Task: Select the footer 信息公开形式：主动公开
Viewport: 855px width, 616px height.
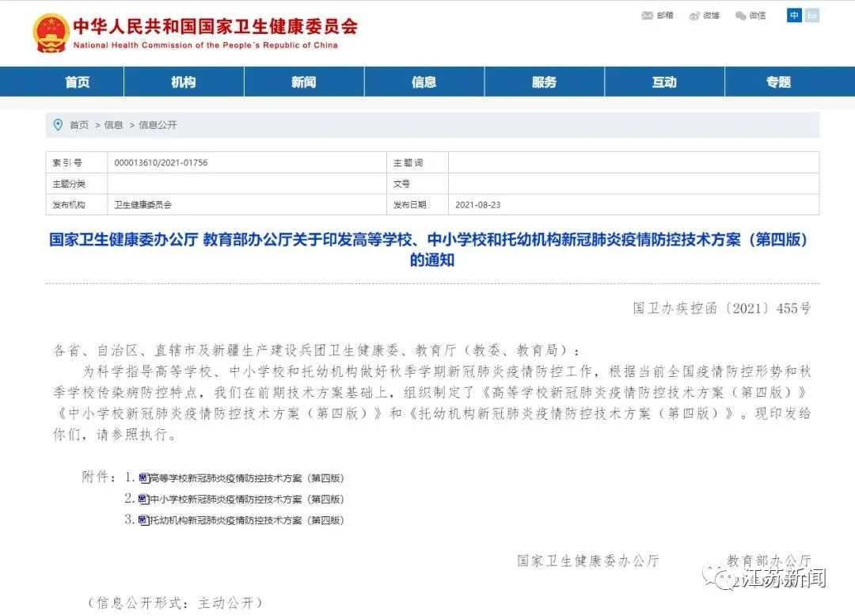Action: point(174,603)
